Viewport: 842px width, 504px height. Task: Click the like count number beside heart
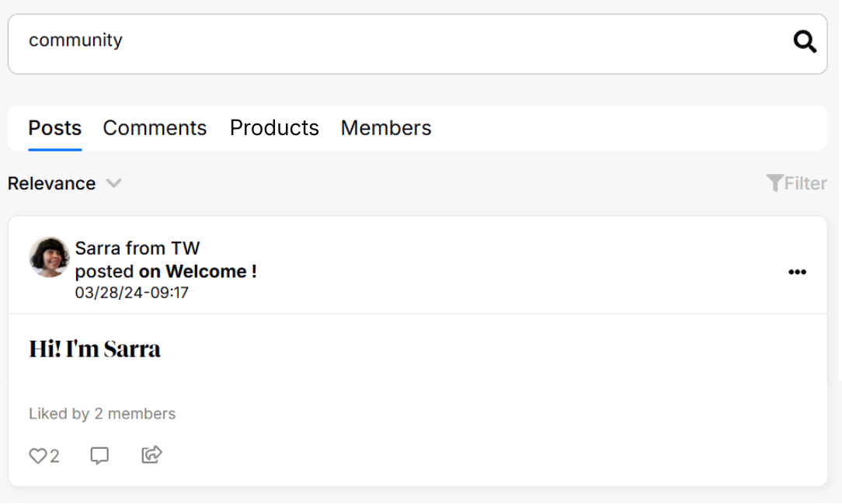54,457
